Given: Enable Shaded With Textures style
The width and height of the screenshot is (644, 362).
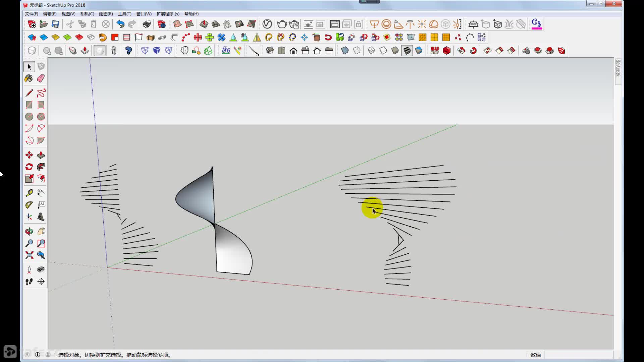Looking at the screenshot, I should [407, 51].
